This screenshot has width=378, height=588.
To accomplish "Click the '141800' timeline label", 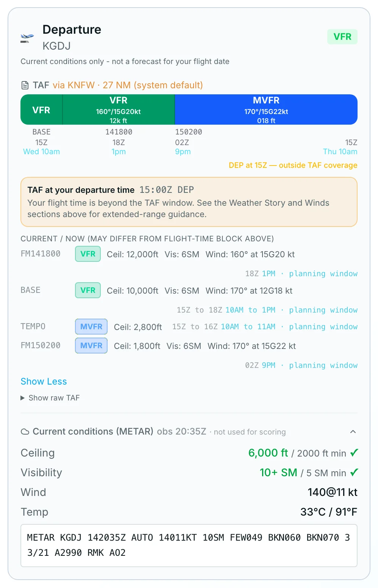I will click(x=119, y=132).
